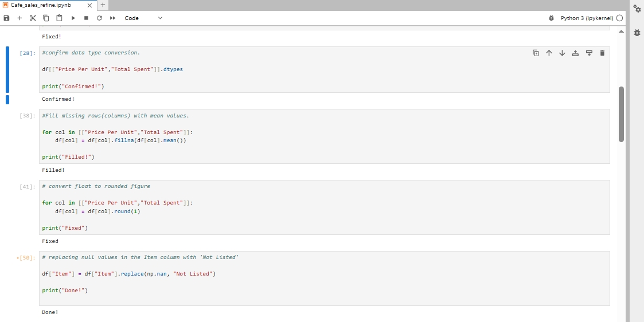
Task: Click the scrollbar up arrow
Action: click(621, 32)
